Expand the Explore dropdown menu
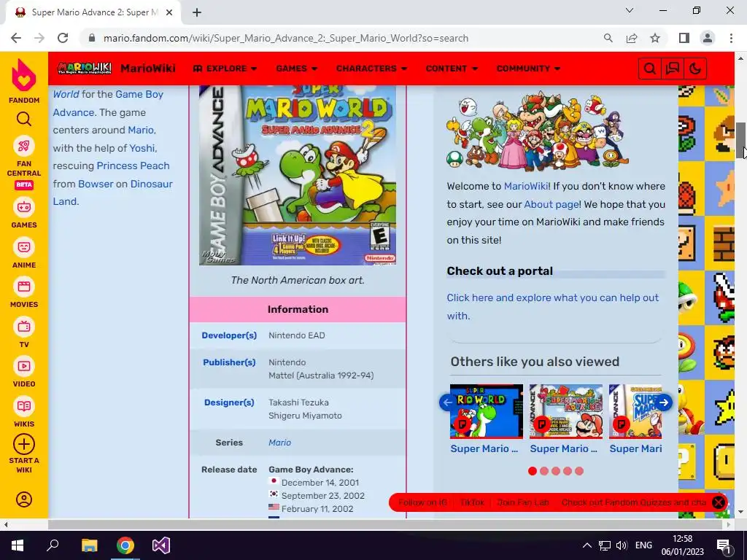 (225, 69)
